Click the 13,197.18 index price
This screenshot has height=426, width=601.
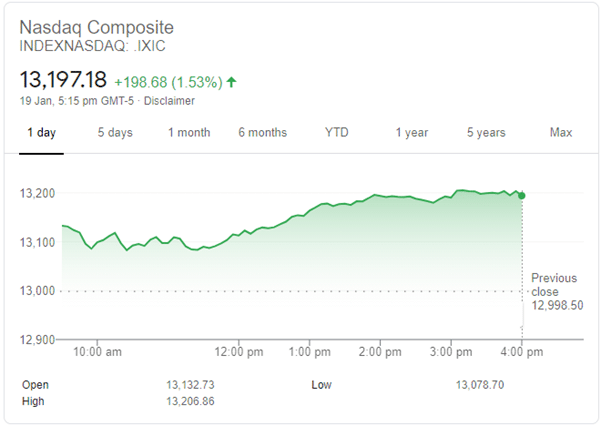[62, 78]
